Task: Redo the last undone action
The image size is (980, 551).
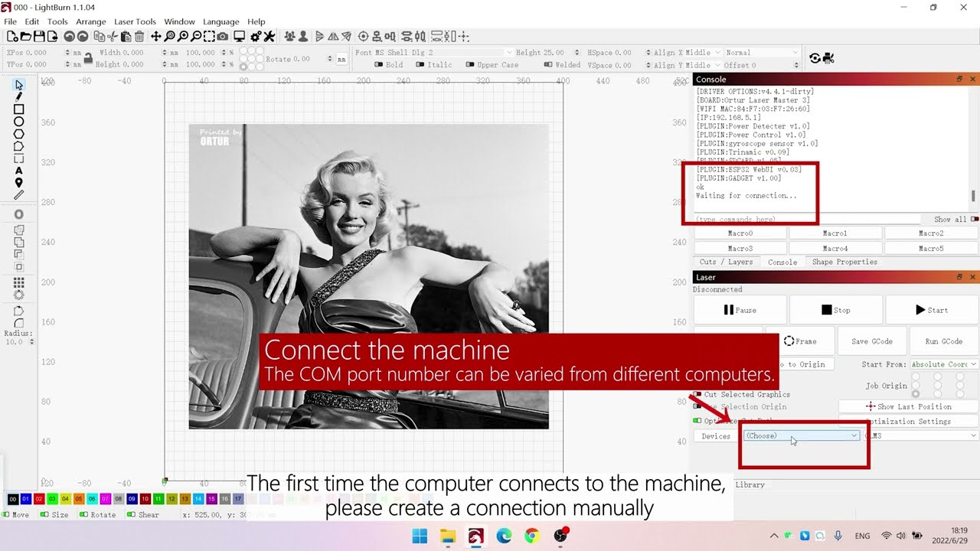Action: pyautogui.click(x=82, y=36)
